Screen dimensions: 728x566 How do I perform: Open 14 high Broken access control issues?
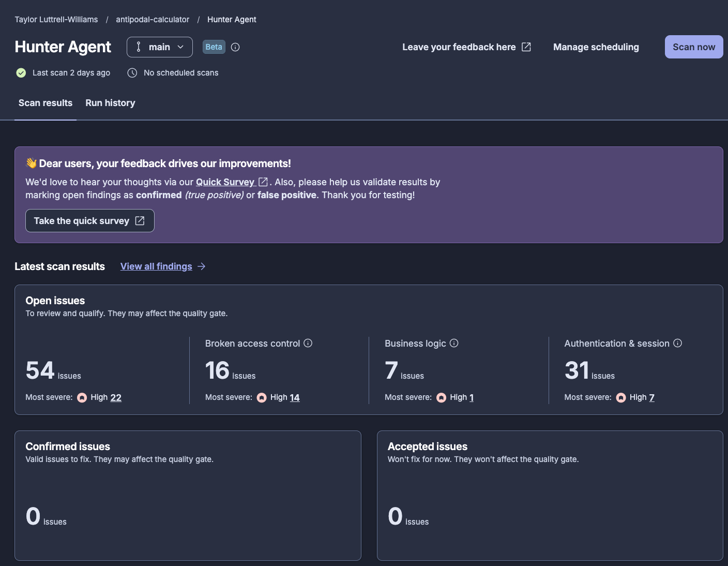click(295, 397)
